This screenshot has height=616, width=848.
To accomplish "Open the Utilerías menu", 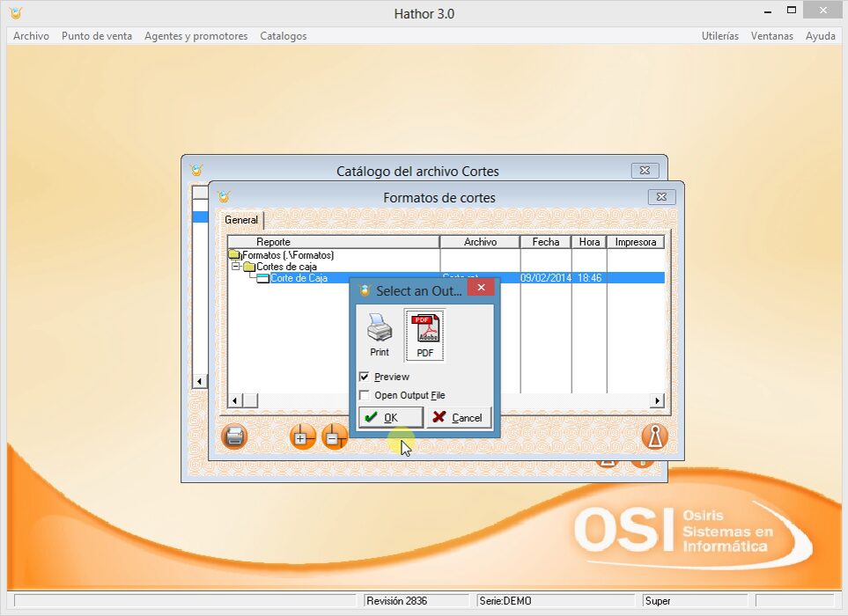I will tap(719, 36).
